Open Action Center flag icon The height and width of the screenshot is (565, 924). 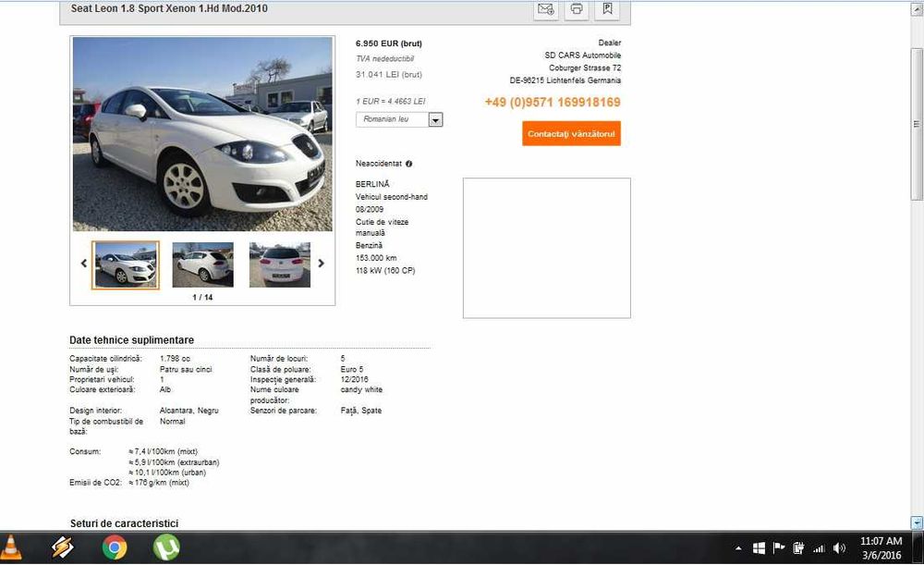coord(778,548)
